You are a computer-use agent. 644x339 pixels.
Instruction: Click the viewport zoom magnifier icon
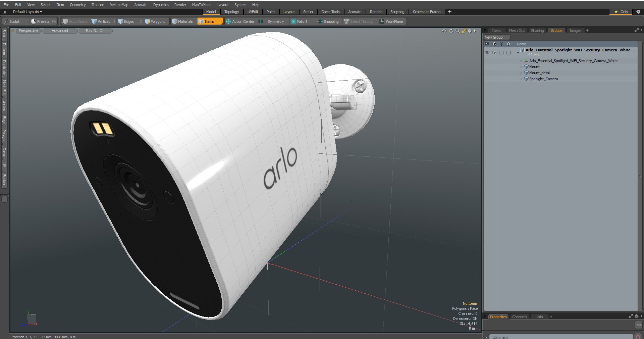click(x=458, y=31)
